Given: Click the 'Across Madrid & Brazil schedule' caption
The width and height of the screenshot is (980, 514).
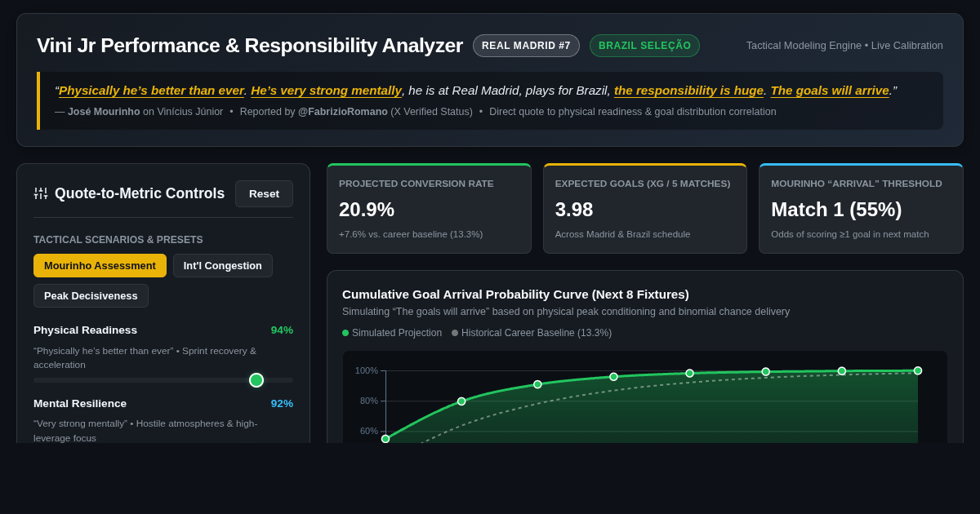Looking at the screenshot, I should tap(623, 234).
